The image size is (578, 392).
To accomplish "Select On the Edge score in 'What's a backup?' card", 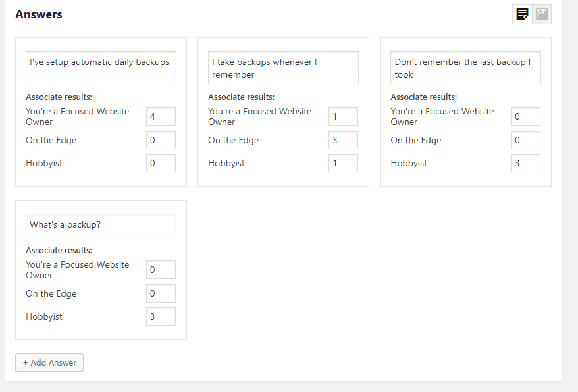I will [x=161, y=293].
